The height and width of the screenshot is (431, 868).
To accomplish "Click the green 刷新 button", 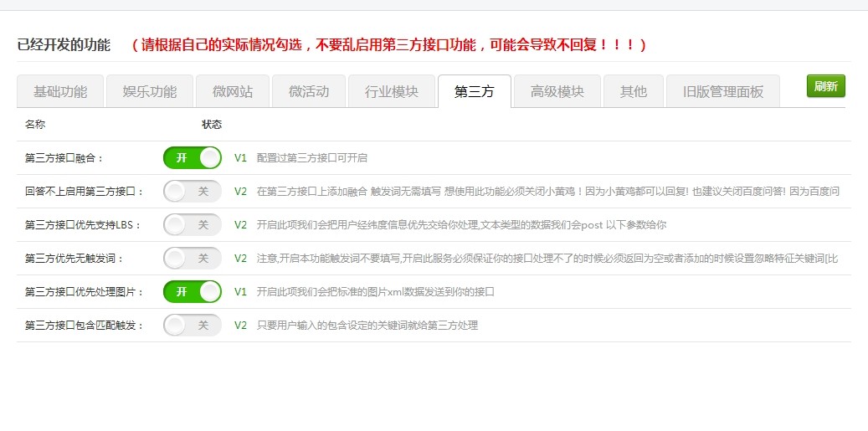I will coord(825,86).
